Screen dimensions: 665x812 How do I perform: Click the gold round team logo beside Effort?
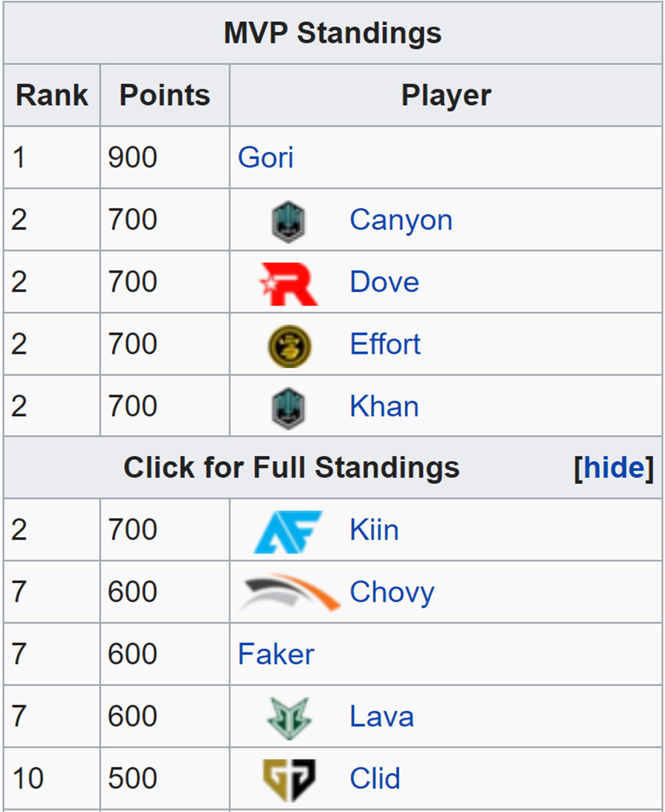pos(290,346)
